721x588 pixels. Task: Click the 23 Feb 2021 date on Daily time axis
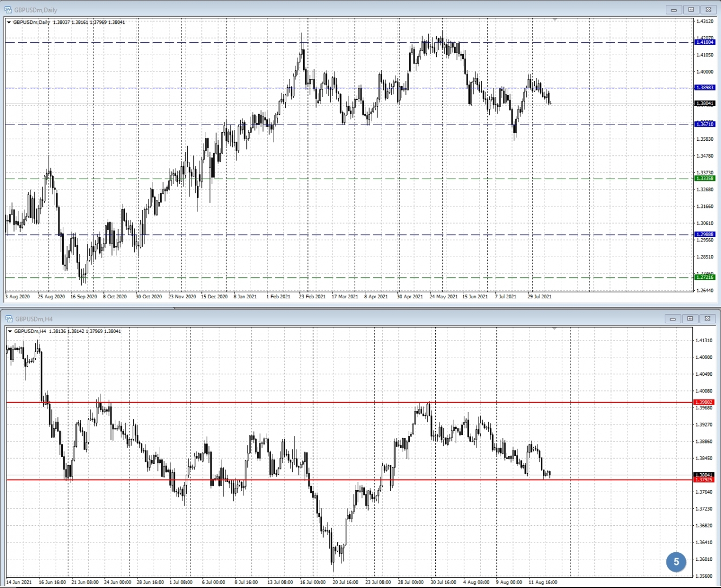312,297
